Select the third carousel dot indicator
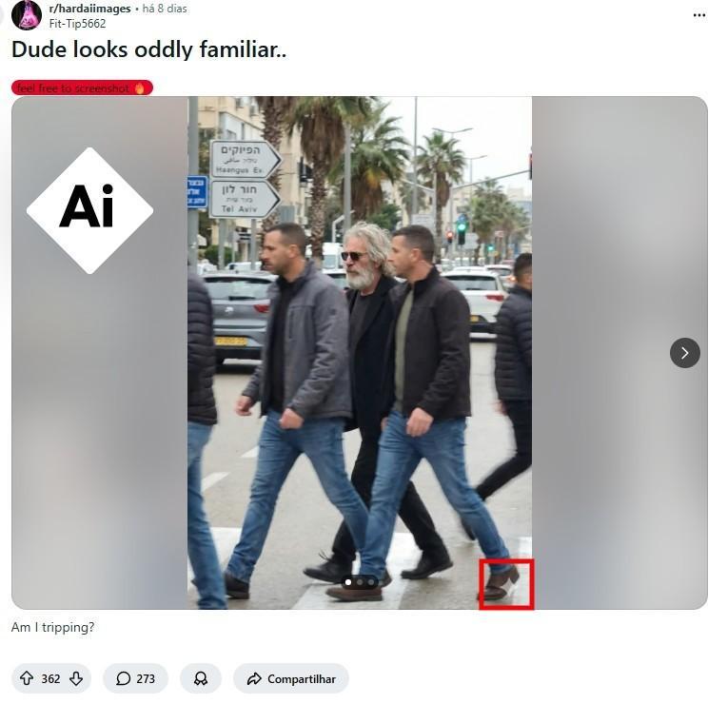 tap(371, 582)
